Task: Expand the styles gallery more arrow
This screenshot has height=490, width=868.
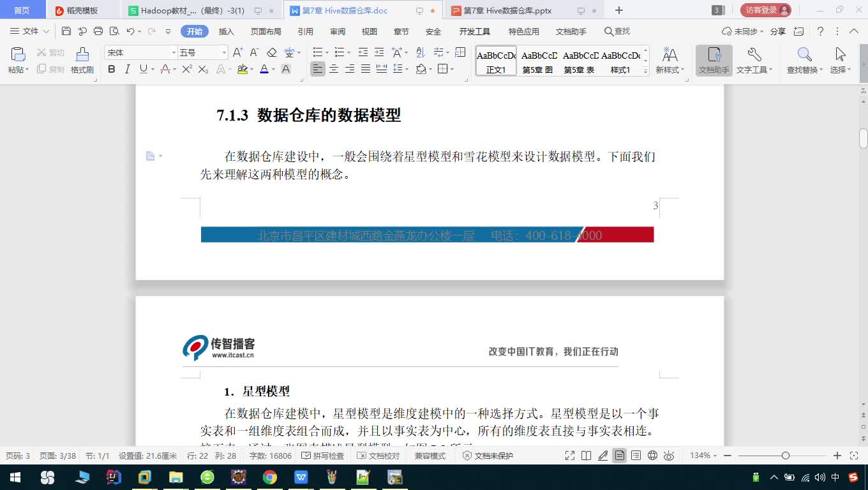Action: pyautogui.click(x=645, y=71)
